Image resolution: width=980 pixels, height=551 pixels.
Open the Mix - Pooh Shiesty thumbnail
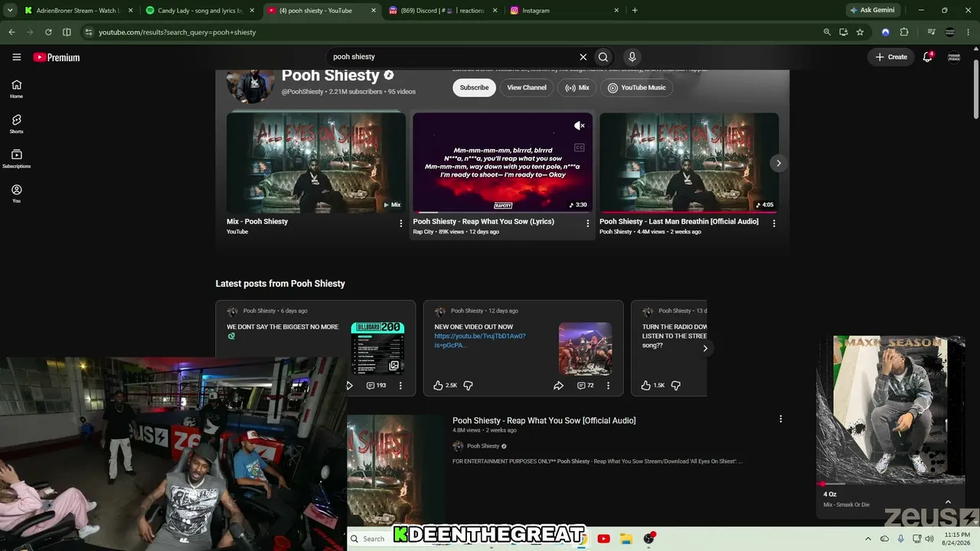click(x=316, y=163)
